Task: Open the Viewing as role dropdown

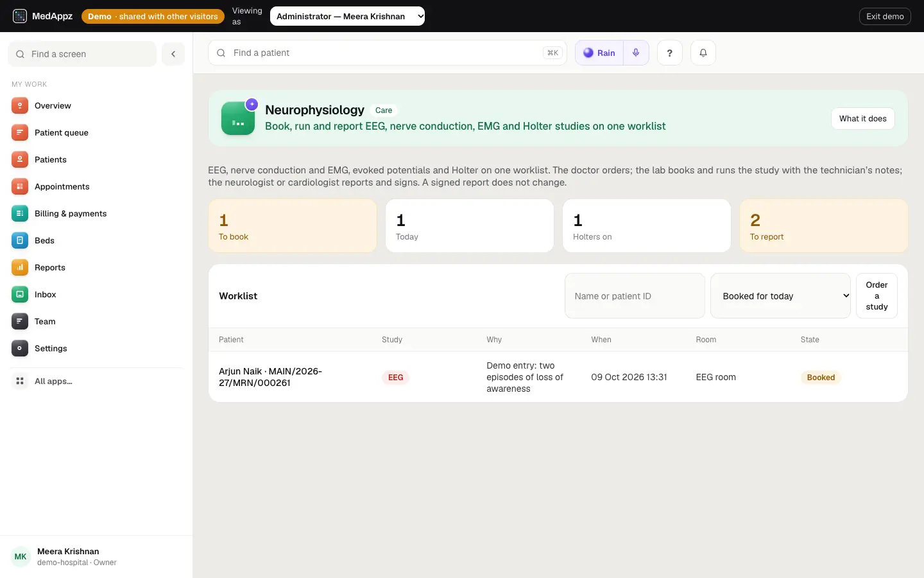Action: coord(347,16)
